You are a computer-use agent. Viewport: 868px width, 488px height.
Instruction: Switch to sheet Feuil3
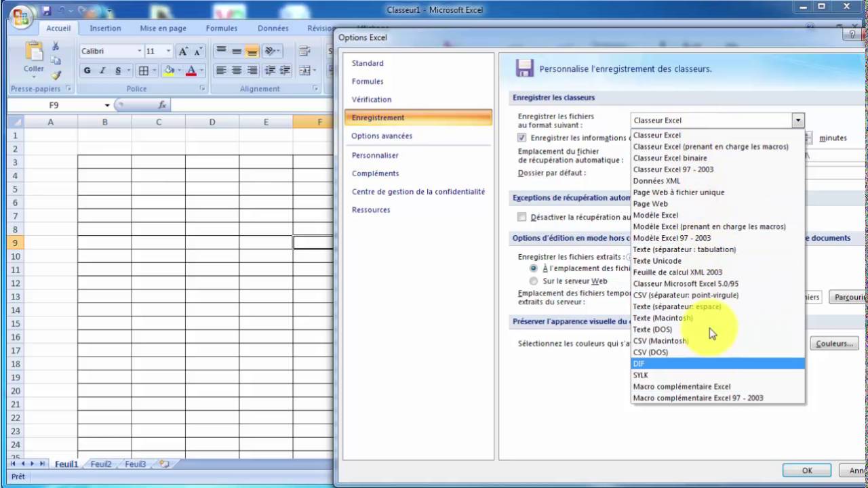[x=135, y=464]
